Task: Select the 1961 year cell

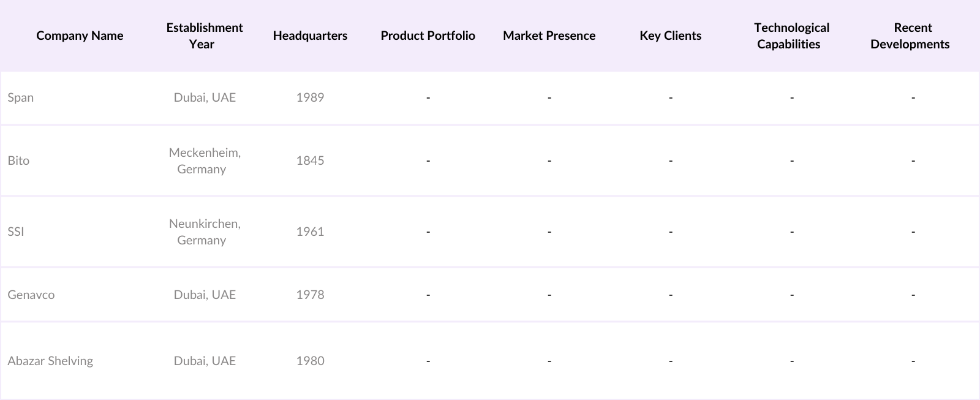Action: 310,232
